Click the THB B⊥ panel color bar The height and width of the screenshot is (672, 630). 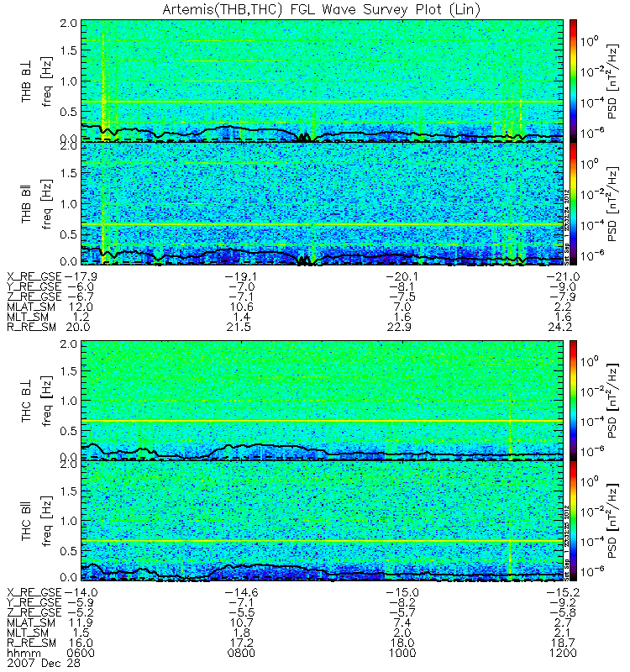tap(573, 81)
